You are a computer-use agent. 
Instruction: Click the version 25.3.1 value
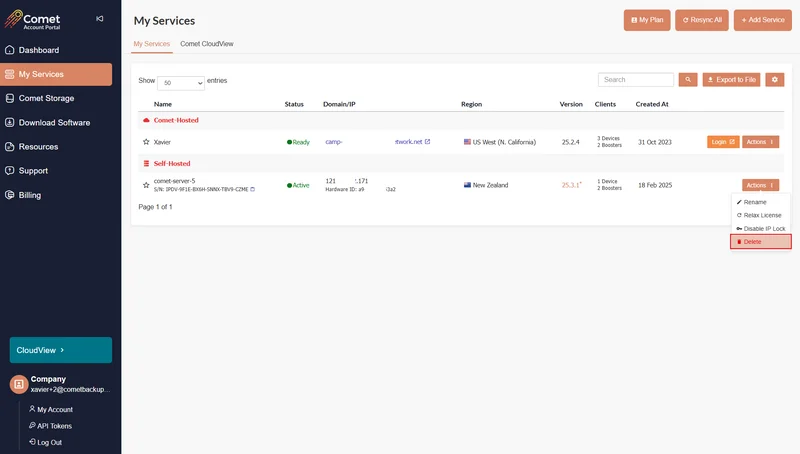(x=571, y=185)
